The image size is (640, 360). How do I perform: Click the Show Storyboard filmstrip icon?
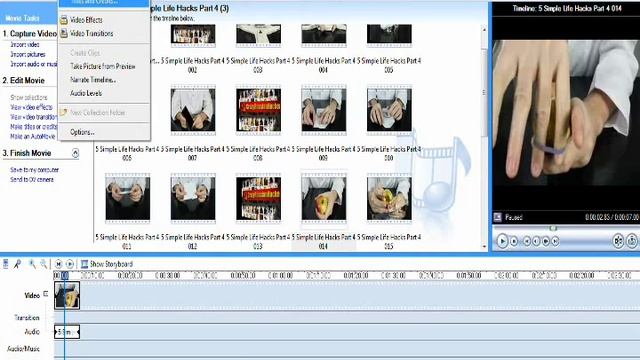pyautogui.click(x=84, y=264)
